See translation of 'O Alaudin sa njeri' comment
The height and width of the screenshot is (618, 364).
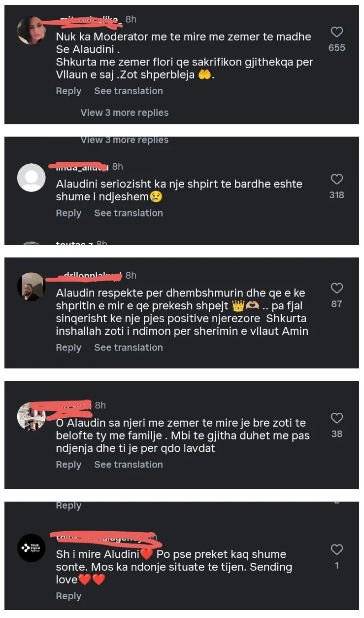[x=129, y=465]
